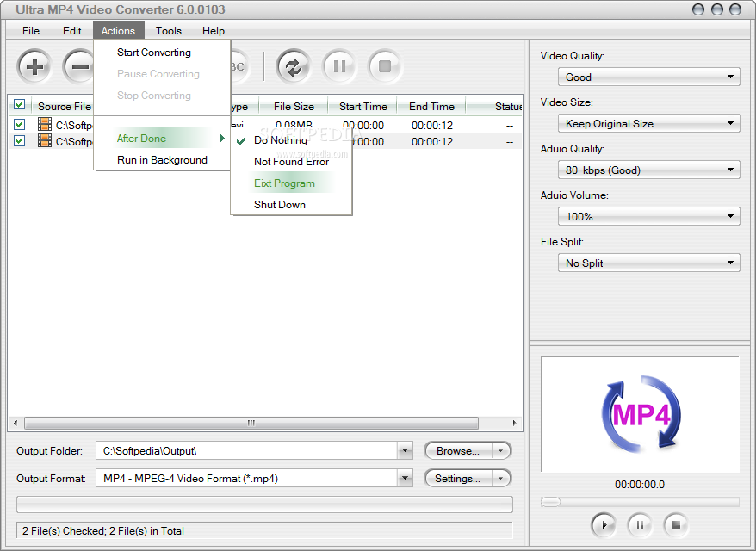Open the Browse button's arrow menu

[501, 451]
